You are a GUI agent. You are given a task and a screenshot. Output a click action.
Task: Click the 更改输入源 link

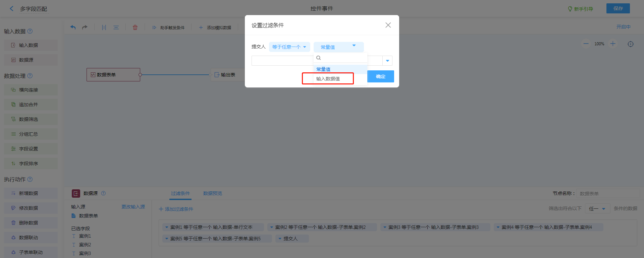click(133, 207)
